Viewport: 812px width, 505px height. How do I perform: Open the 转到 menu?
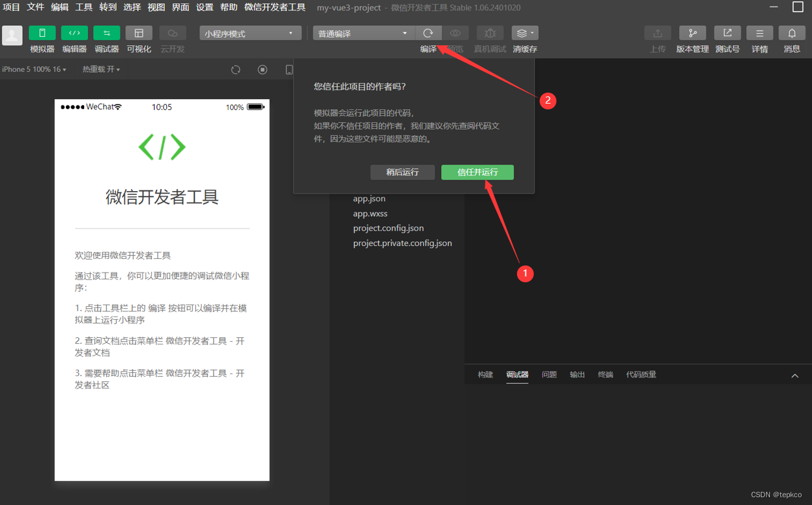[108, 7]
